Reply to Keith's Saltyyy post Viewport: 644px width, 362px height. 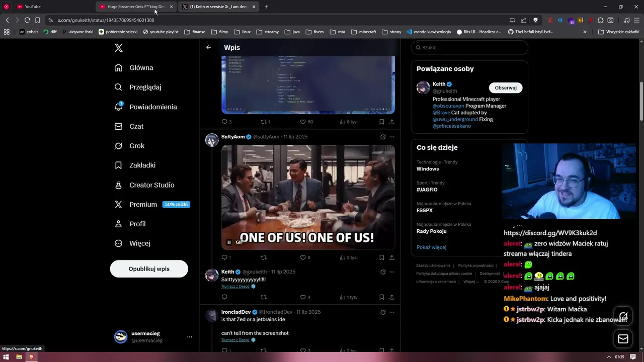coord(224,297)
